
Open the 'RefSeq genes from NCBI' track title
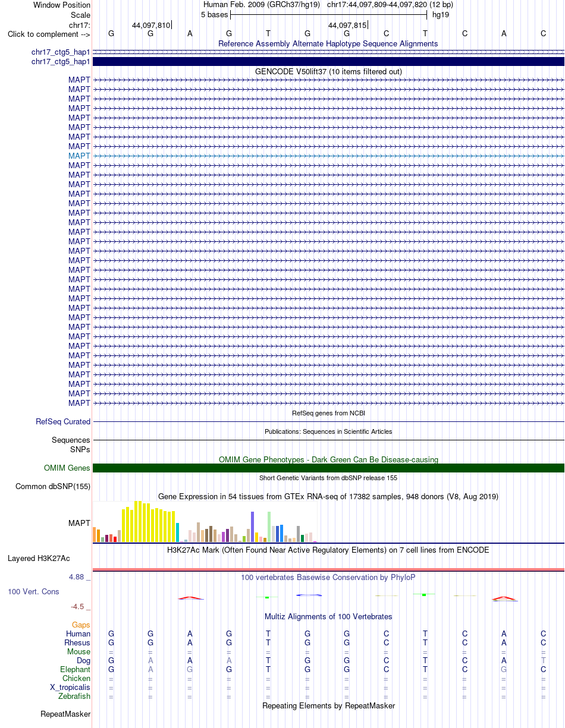coord(328,412)
